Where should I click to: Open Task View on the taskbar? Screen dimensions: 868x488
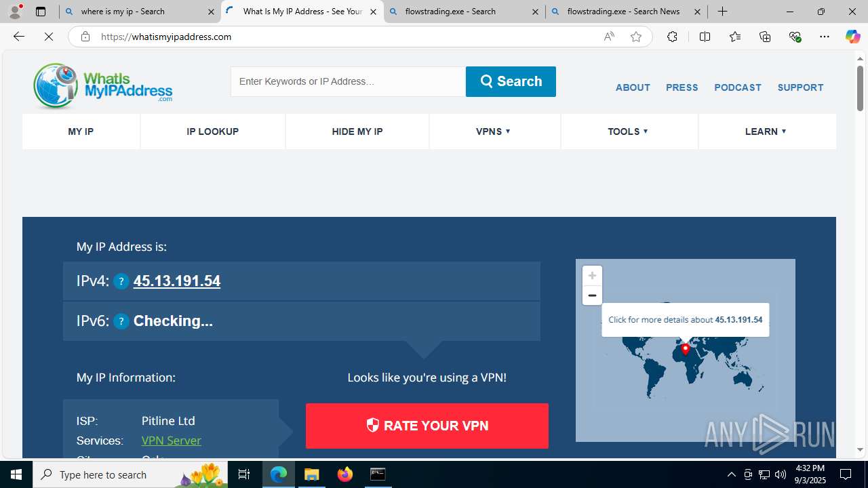tap(244, 474)
